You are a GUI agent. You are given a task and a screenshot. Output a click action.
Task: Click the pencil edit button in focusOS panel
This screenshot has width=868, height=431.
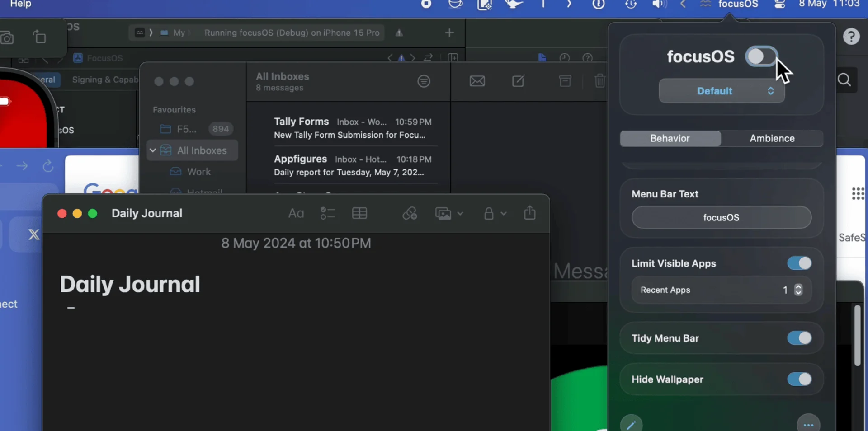coord(631,424)
